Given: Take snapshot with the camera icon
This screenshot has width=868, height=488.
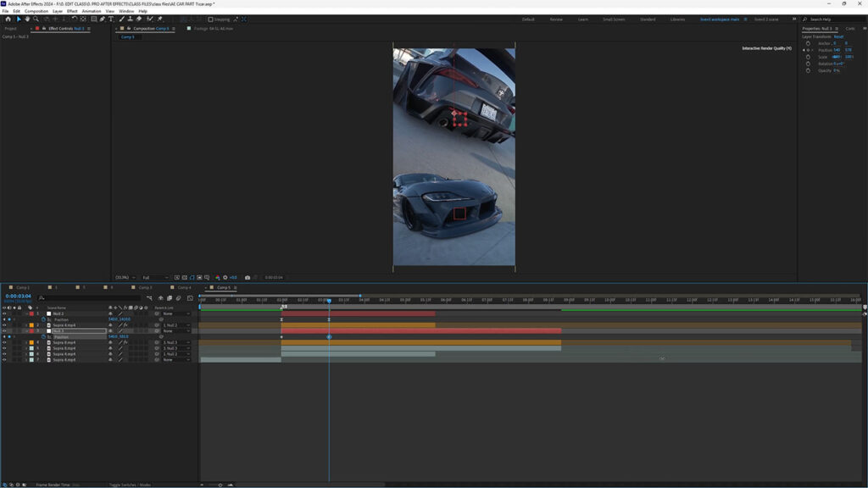Looking at the screenshot, I should tap(248, 277).
